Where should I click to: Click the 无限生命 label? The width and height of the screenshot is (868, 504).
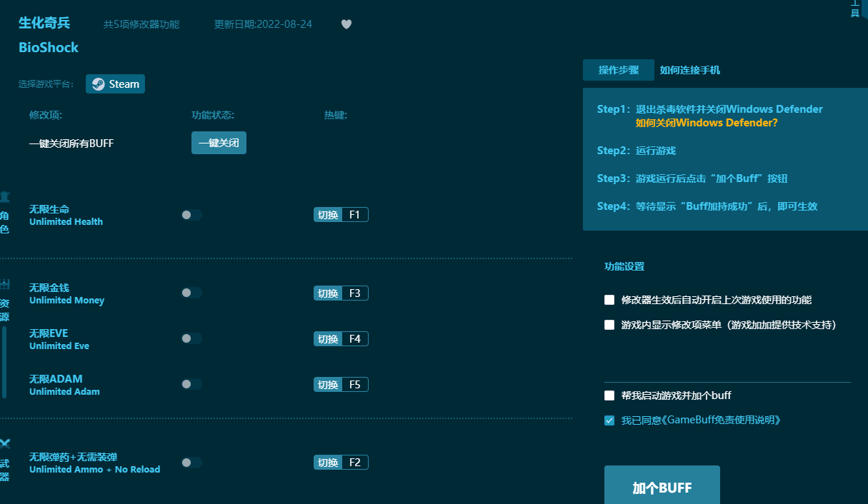coord(49,209)
